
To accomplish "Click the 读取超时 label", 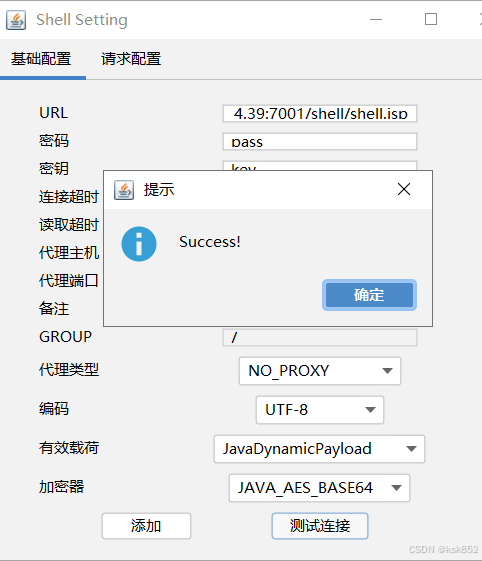I will pos(69,225).
